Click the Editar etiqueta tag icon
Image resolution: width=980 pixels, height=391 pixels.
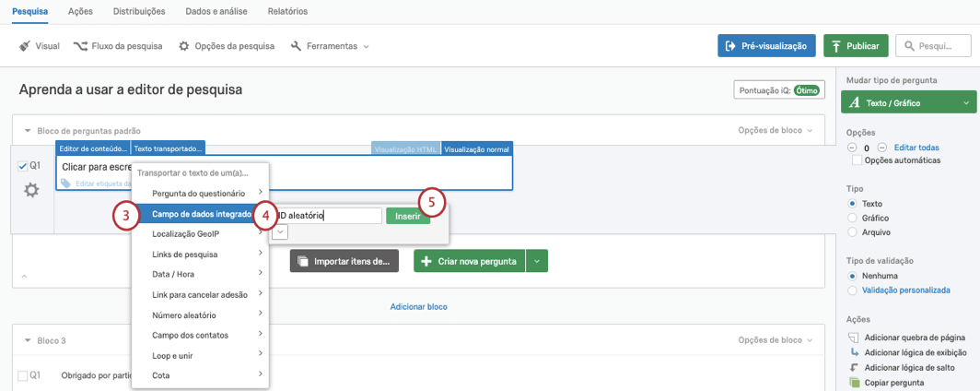pos(66,184)
